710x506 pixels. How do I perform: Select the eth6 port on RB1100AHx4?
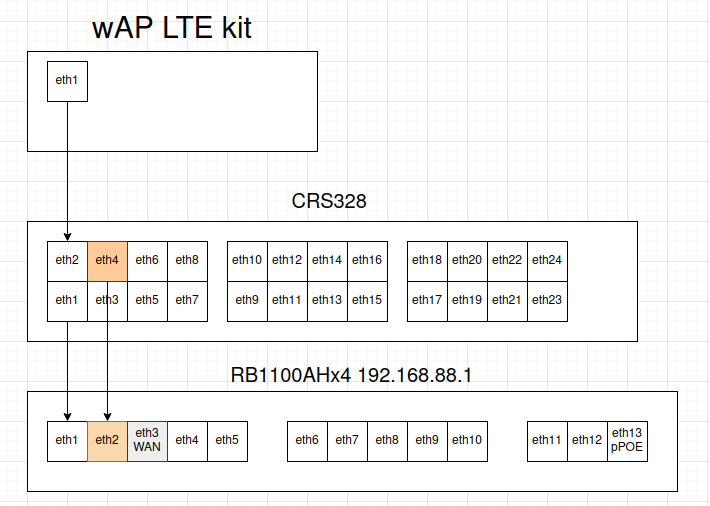(x=307, y=441)
